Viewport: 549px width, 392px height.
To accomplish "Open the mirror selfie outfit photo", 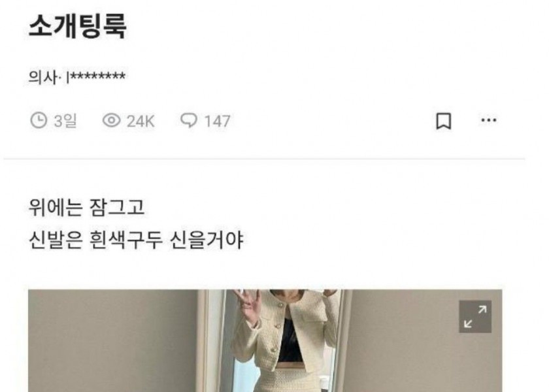I will (x=265, y=340).
